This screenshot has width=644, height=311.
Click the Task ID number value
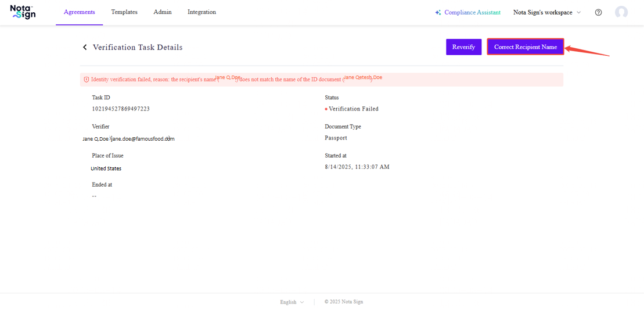pos(121,109)
